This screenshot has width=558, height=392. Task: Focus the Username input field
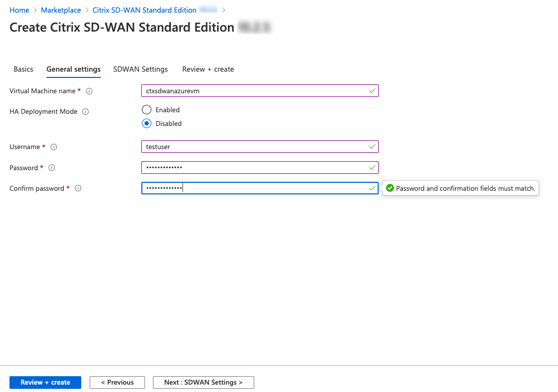(x=260, y=146)
